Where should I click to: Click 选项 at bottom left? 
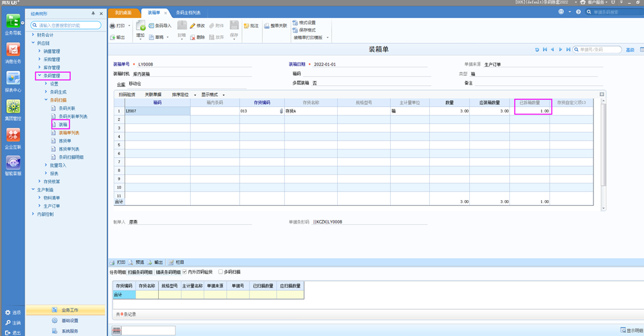pos(12,313)
